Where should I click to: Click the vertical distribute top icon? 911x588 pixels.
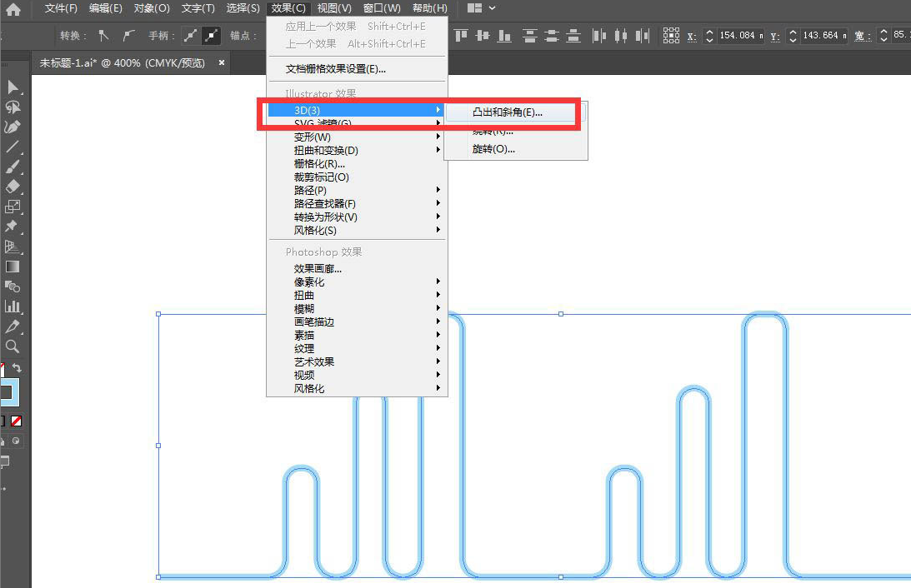[529, 36]
